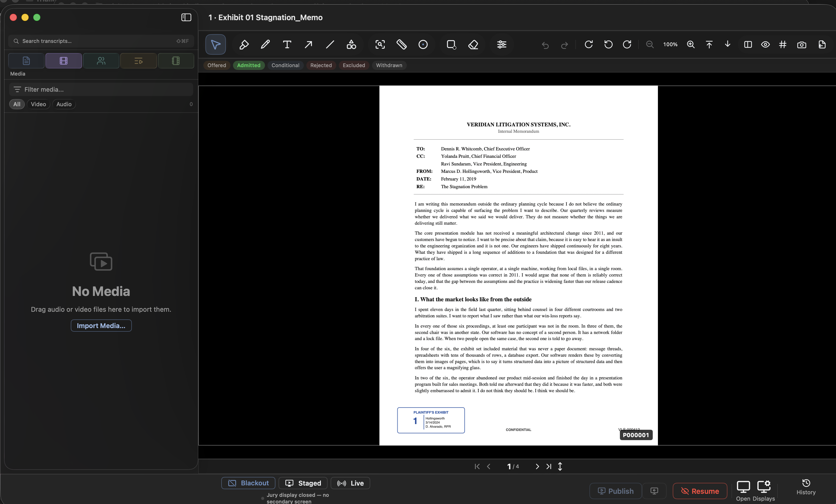Toggle the hash numbering icon
Screen dimensions: 836x504
pos(783,44)
